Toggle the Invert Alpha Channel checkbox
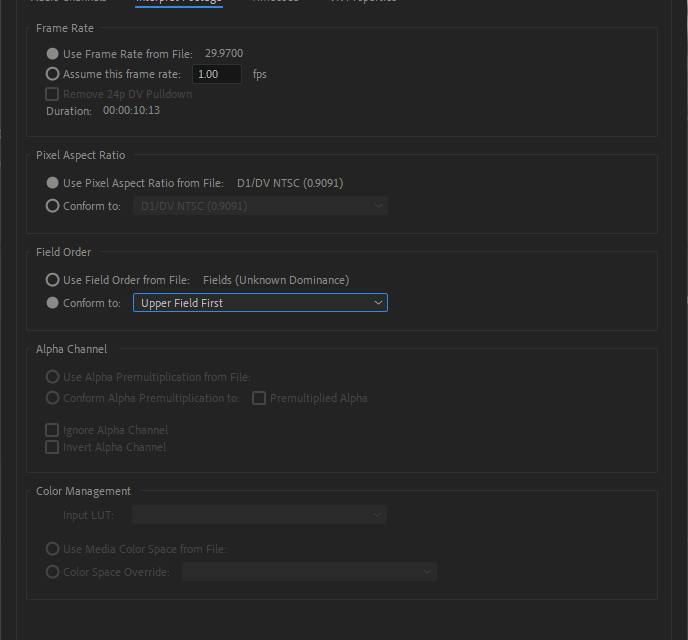 [53, 447]
